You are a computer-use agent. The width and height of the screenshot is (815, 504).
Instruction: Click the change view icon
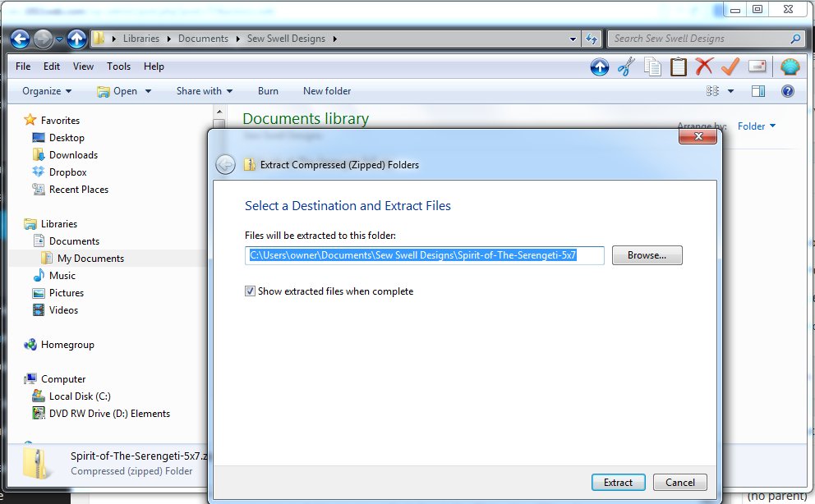(x=712, y=91)
